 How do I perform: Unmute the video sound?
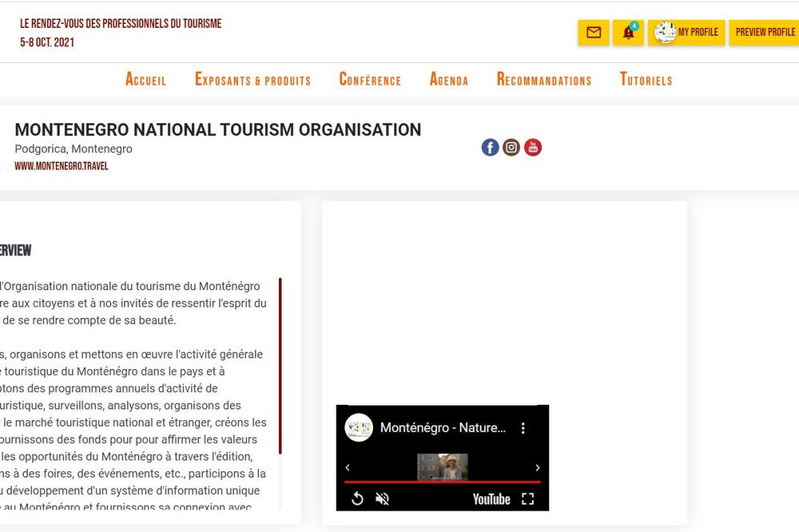coord(383,498)
